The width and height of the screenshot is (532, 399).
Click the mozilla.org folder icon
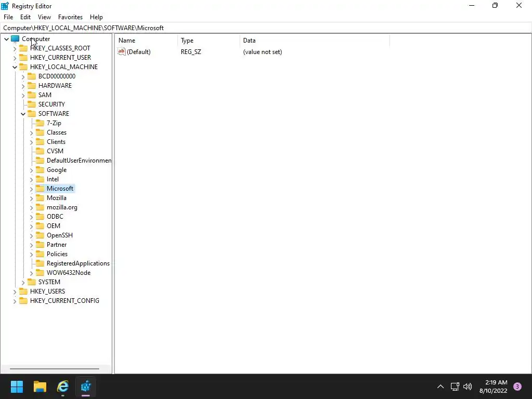(40, 207)
